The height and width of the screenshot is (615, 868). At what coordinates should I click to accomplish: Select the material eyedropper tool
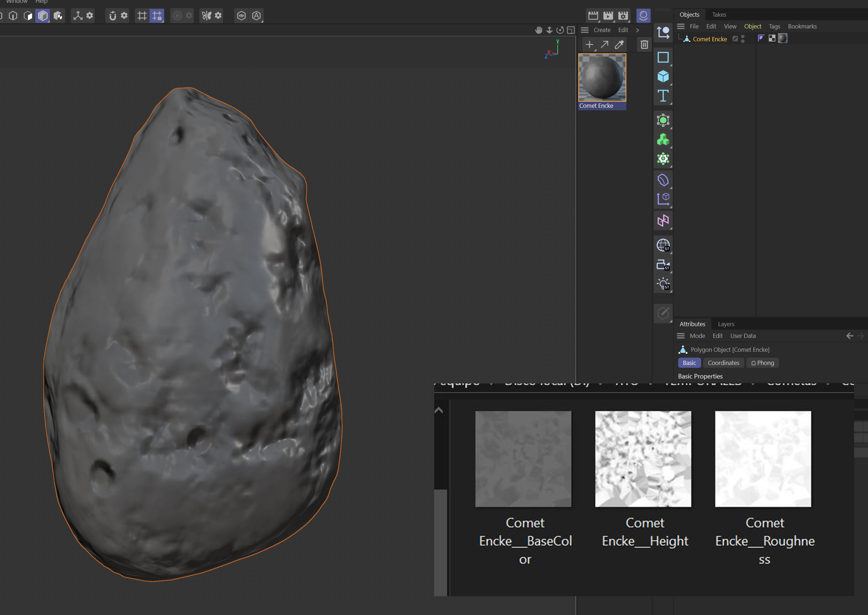coord(619,45)
